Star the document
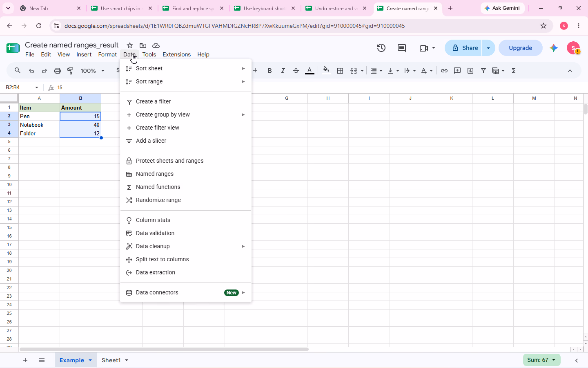This screenshot has height=368, width=588. pos(130,45)
